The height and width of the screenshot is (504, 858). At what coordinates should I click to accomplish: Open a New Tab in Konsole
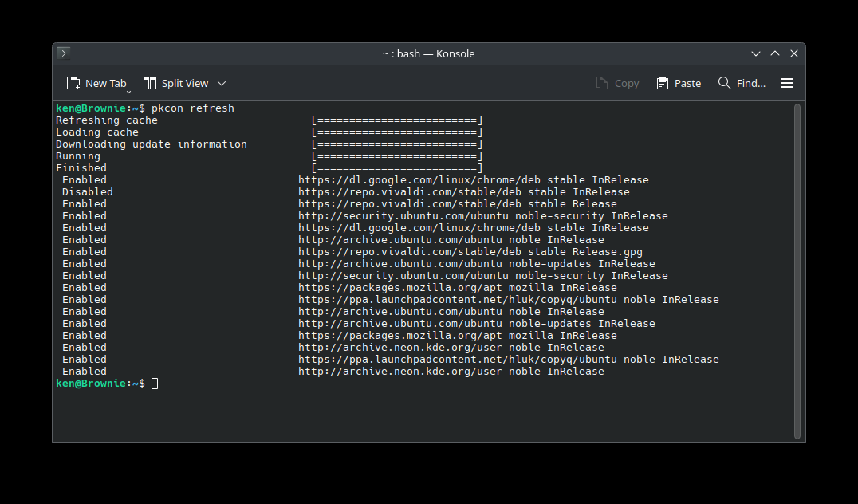[96, 83]
